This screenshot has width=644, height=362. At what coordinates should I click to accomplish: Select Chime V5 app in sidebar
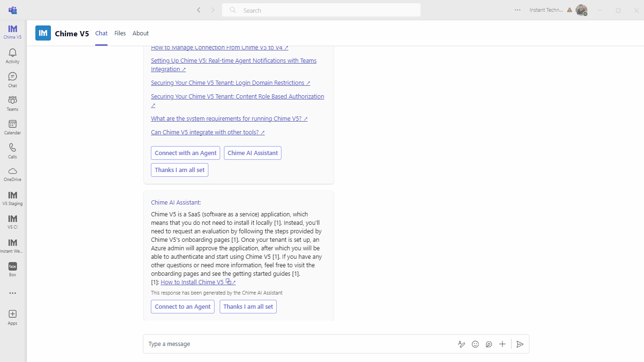coord(13,32)
